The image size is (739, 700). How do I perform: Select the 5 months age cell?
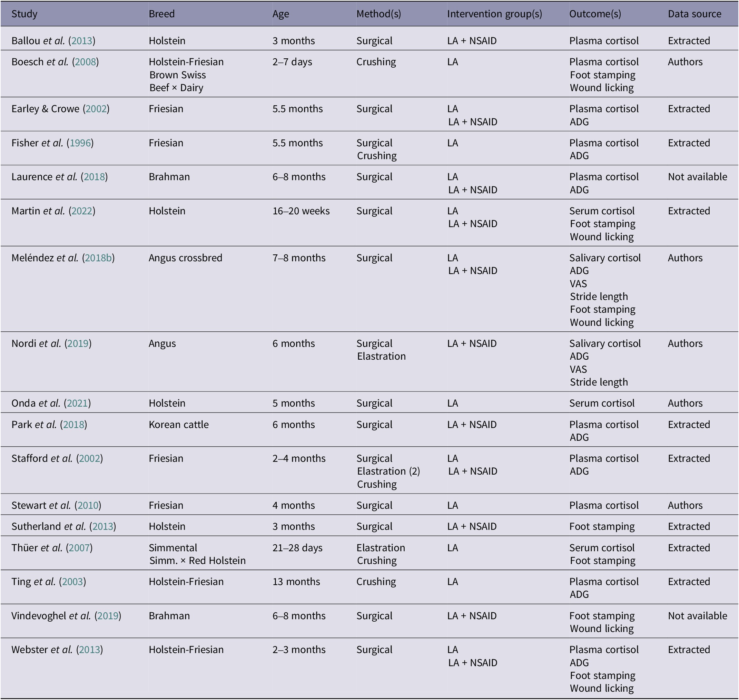pos(294,403)
